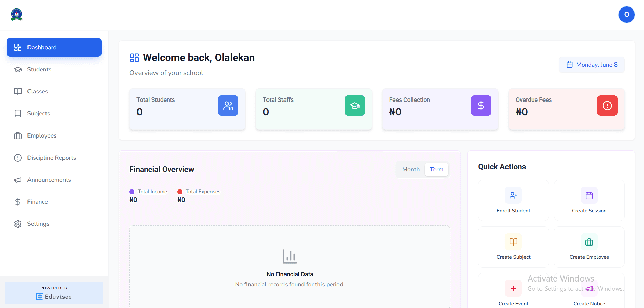Go to Students in the sidebar
The width and height of the screenshot is (644, 308).
pyautogui.click(x=54, y=69)
